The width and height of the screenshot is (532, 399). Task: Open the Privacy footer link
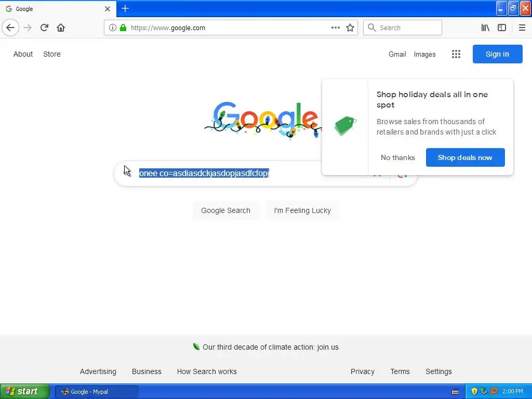click(x=362, y=371)
